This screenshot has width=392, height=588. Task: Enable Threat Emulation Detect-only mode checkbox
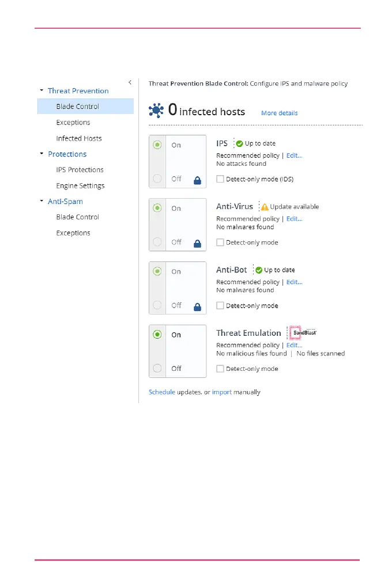[x=220, y=369]
